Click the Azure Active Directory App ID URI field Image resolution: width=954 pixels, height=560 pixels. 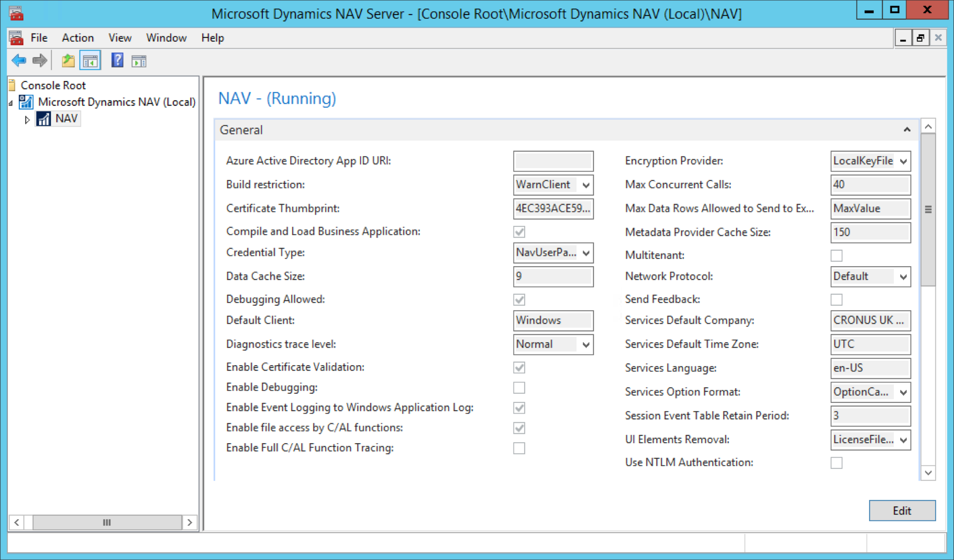pos(553,161)
